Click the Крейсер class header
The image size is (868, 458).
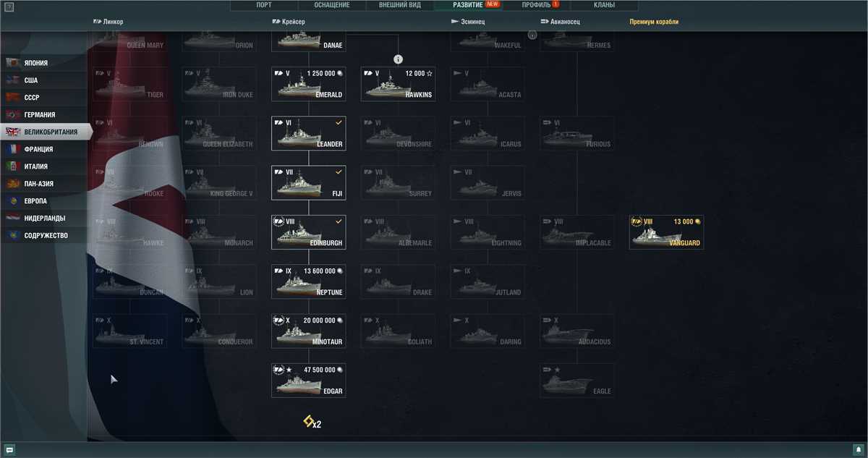288,22
